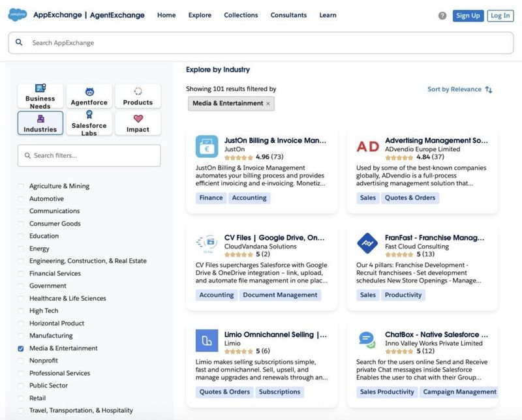Click the Limio star rating
The width and height of the screenshot is (522, 420).
pos(239,351)
